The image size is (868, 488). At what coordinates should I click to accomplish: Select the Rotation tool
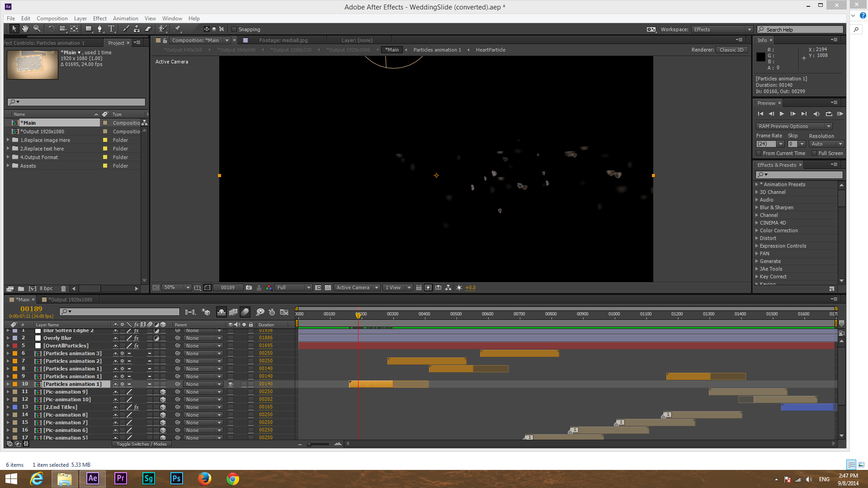click(52, 29)
